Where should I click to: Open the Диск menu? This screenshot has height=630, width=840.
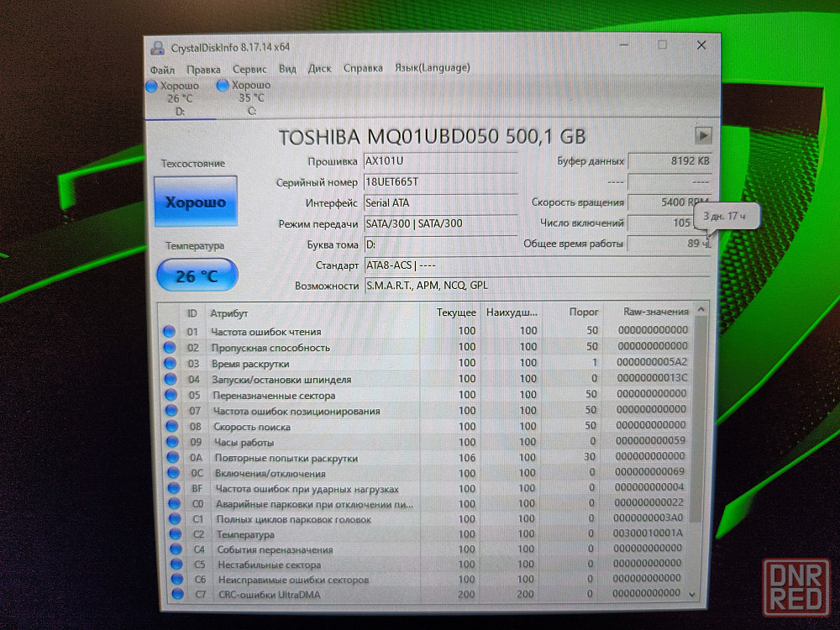tap(319, 69)
